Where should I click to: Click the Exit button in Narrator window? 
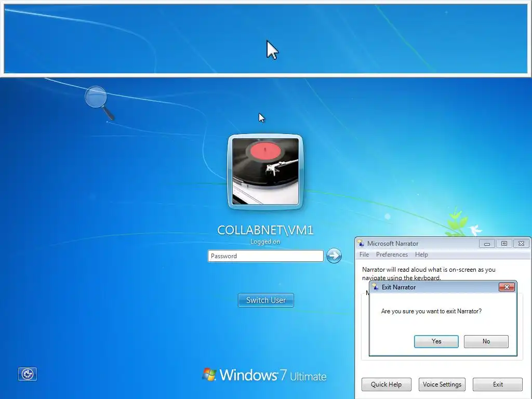coord(498,384)
